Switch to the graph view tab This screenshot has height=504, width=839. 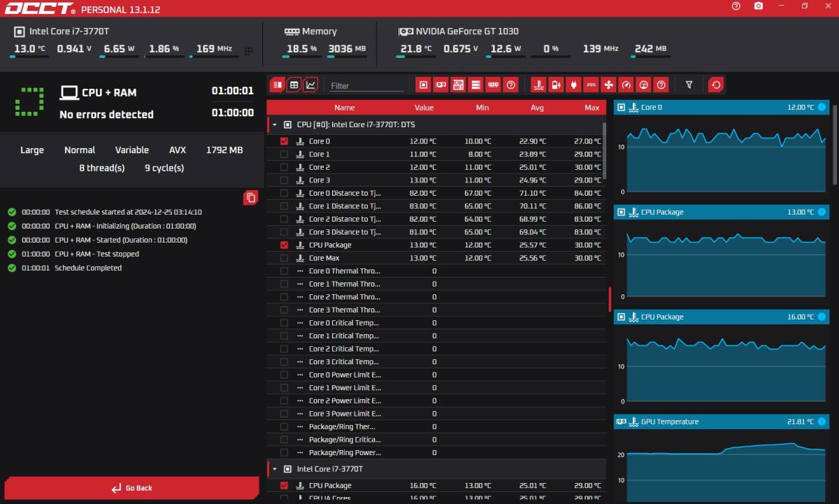coord(311,85)
